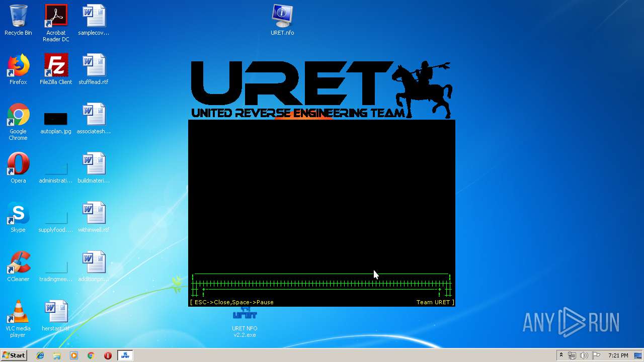Open Windows Media Player taskbar icon
Screen dimensions: 644x362
click(x=74, y=355)
